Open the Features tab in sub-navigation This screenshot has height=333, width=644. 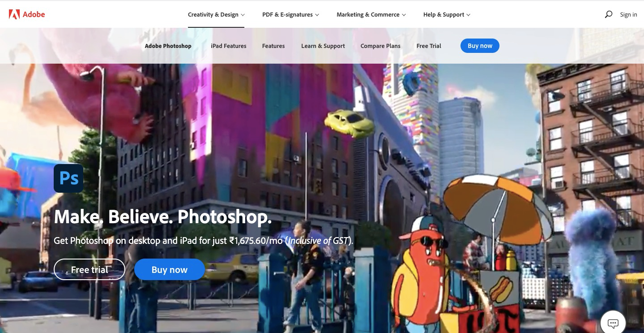[273, 46]
